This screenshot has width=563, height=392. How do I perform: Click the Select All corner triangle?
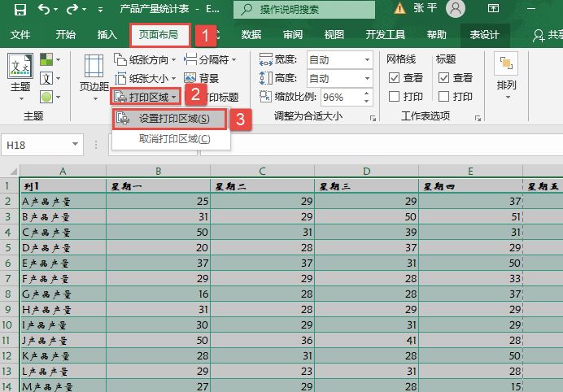click(x=13, y=171)
